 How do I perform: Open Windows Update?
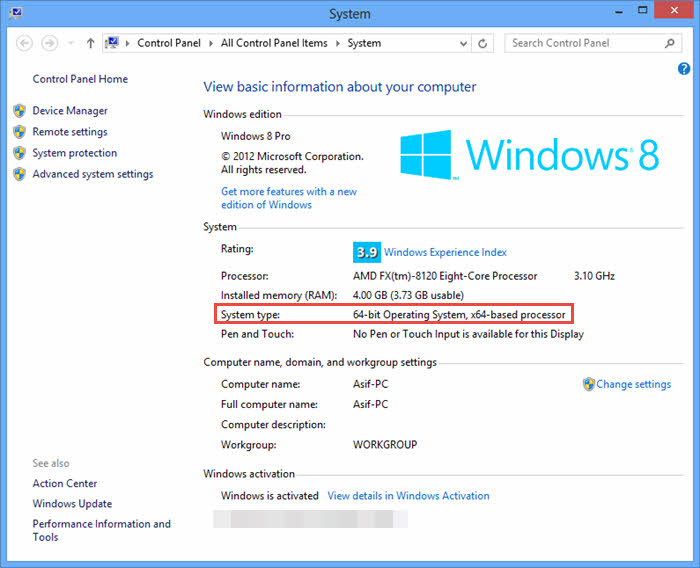(72, 504)
